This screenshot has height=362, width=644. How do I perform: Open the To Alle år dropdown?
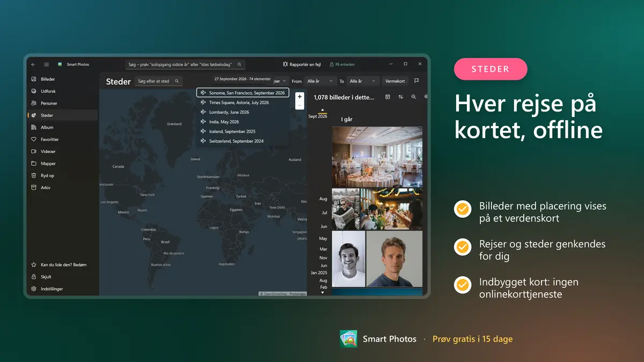pos(363,81)
